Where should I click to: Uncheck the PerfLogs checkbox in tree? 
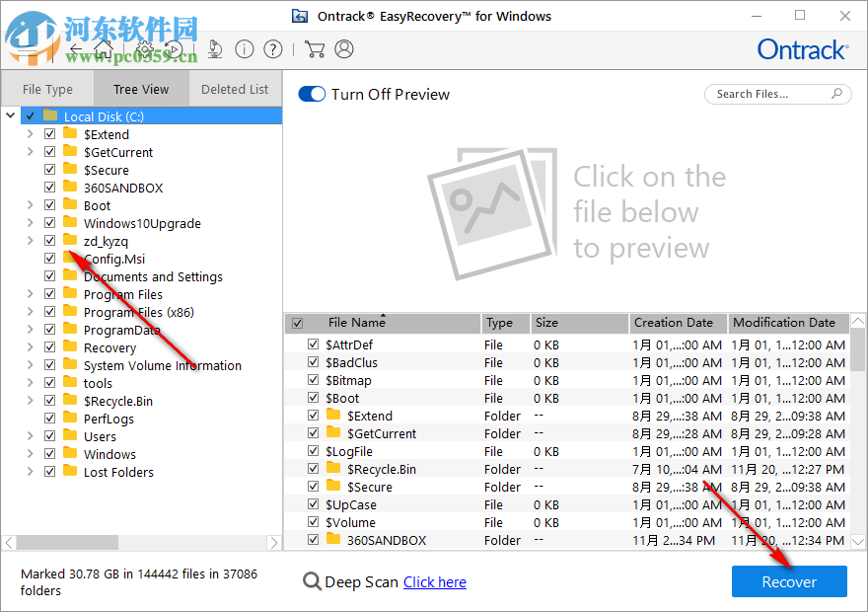[x=50, y=419]
